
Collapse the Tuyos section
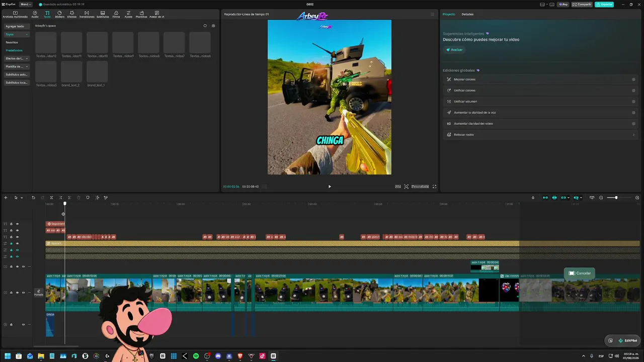[17, 34]
